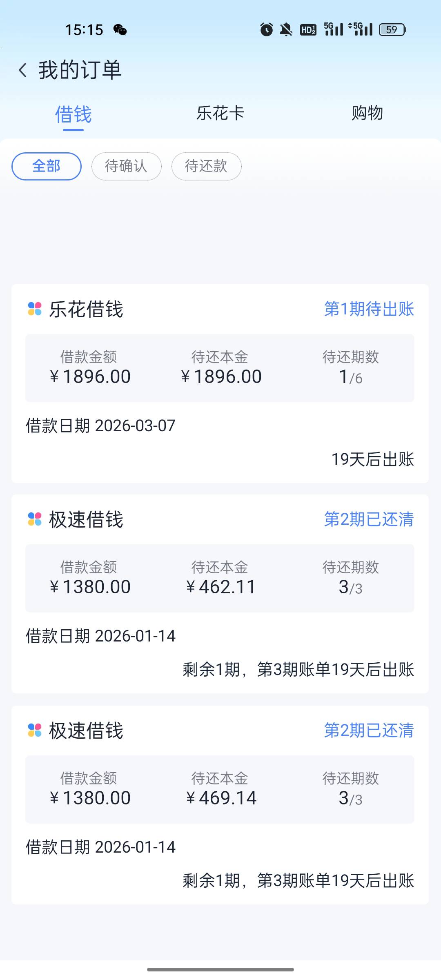Switch to the 借钱 tab
441x980 pixels.
click(73, 114)
